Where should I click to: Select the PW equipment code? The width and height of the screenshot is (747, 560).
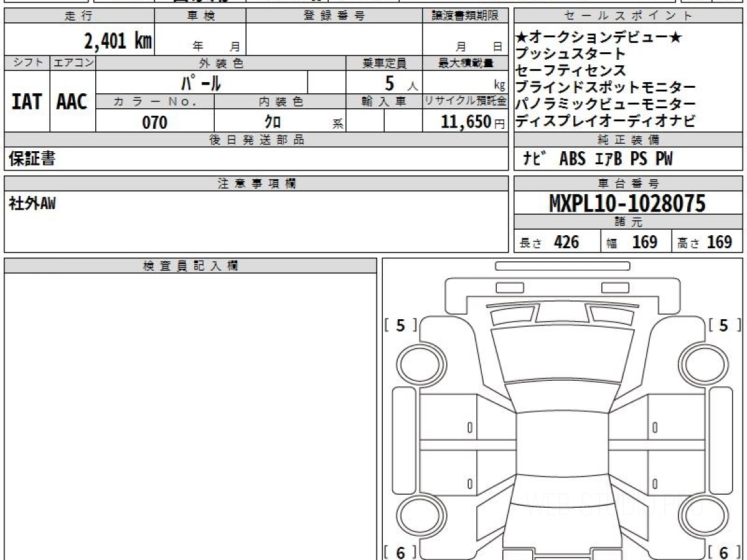664,159
